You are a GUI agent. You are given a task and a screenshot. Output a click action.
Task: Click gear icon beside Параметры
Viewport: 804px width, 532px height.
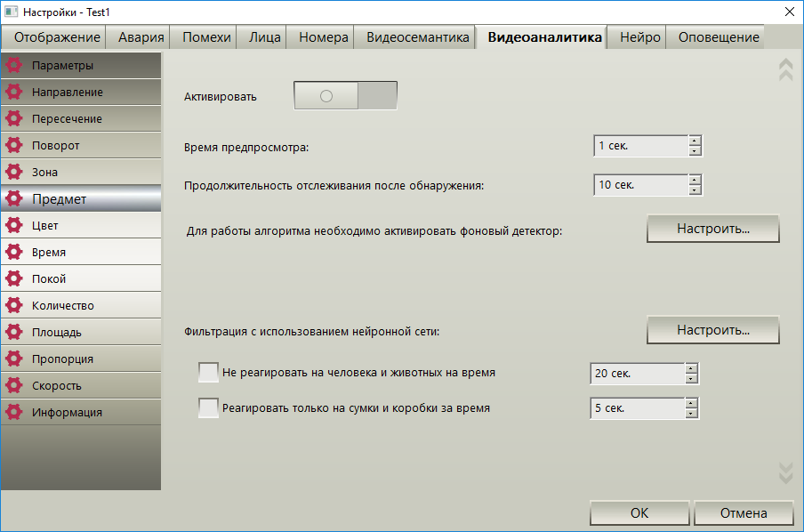pyautogui.click(x=14, y=65)
